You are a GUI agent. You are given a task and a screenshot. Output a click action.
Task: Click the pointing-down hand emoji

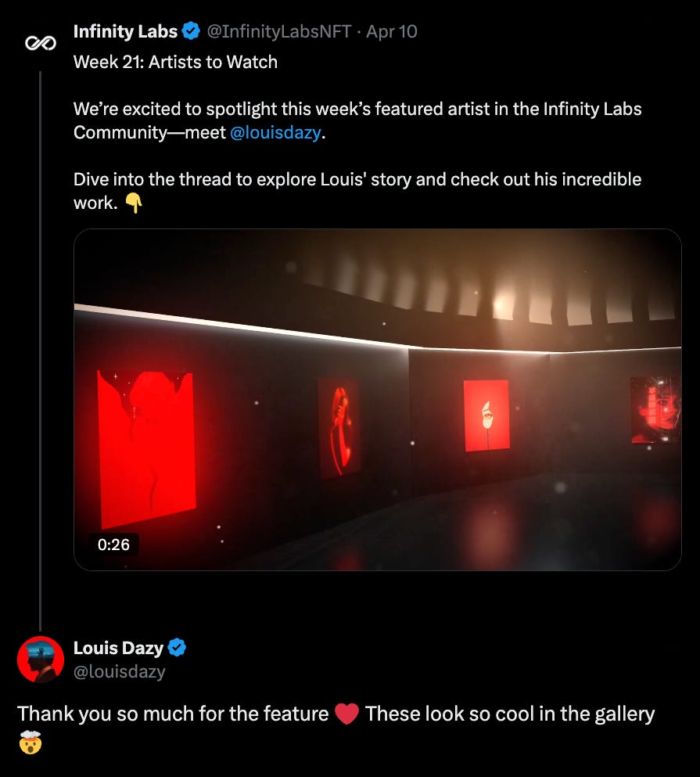point(133,203)
